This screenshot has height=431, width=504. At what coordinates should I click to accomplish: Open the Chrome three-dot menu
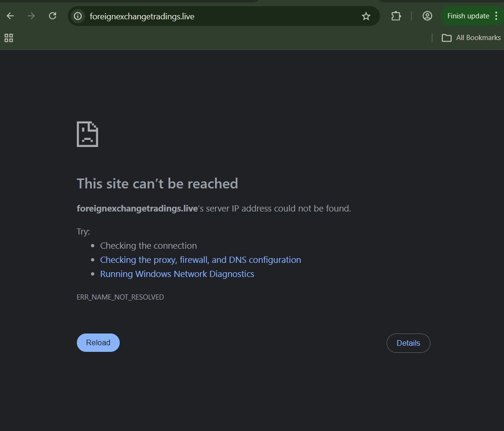coord(496,16)
